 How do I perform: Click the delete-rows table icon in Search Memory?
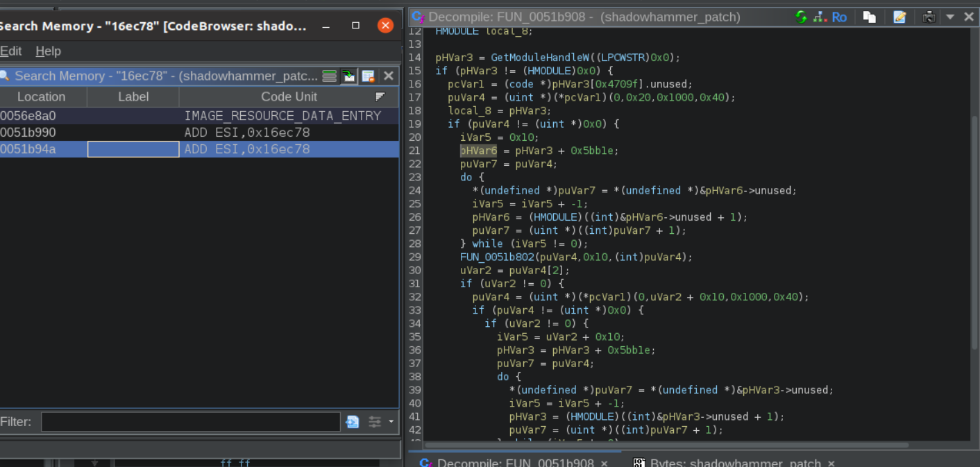point(368,76)
